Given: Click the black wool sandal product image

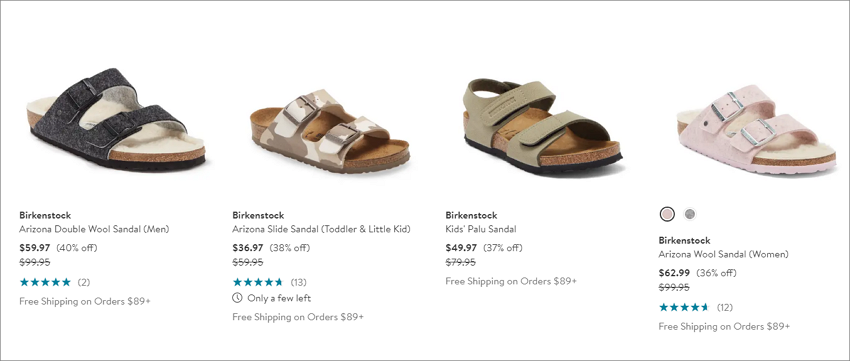Looking at the screenshot, I should point(116,119).
